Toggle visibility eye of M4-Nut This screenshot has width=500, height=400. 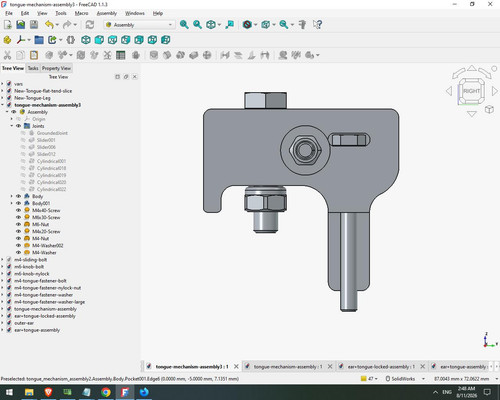point(18,238)
